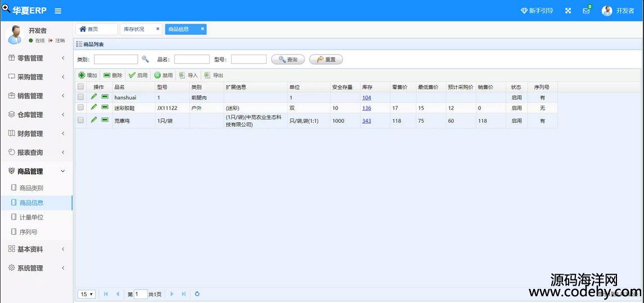Click the 品名 input field
Image resolution: width=644 pixels, height=303 pixels.
tap(192, 59)
